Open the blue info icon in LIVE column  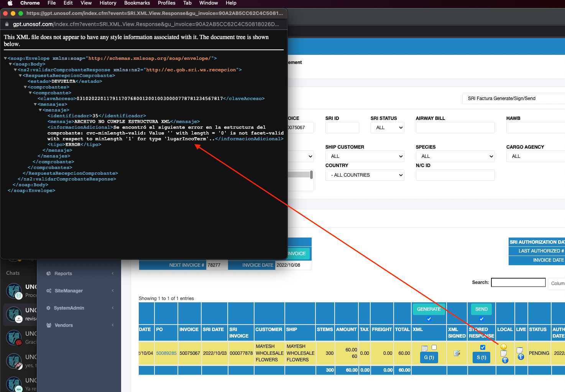click(521, 357)
